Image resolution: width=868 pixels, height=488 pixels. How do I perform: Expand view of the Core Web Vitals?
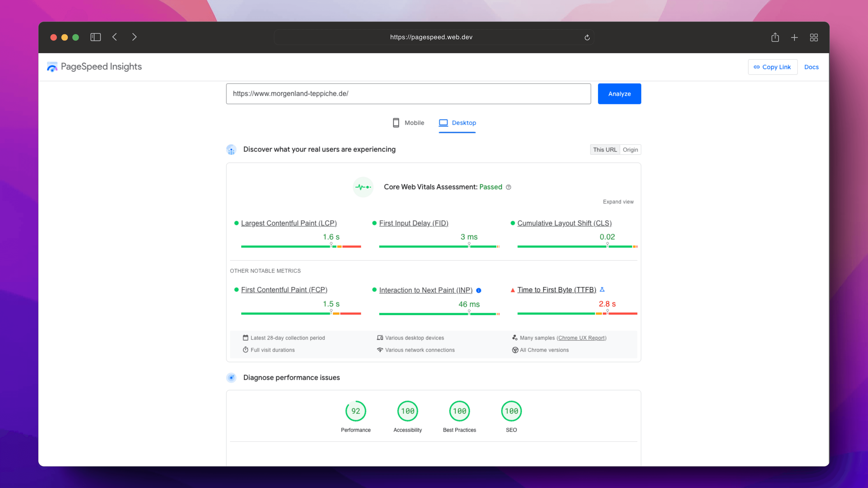tap(618, 202)
